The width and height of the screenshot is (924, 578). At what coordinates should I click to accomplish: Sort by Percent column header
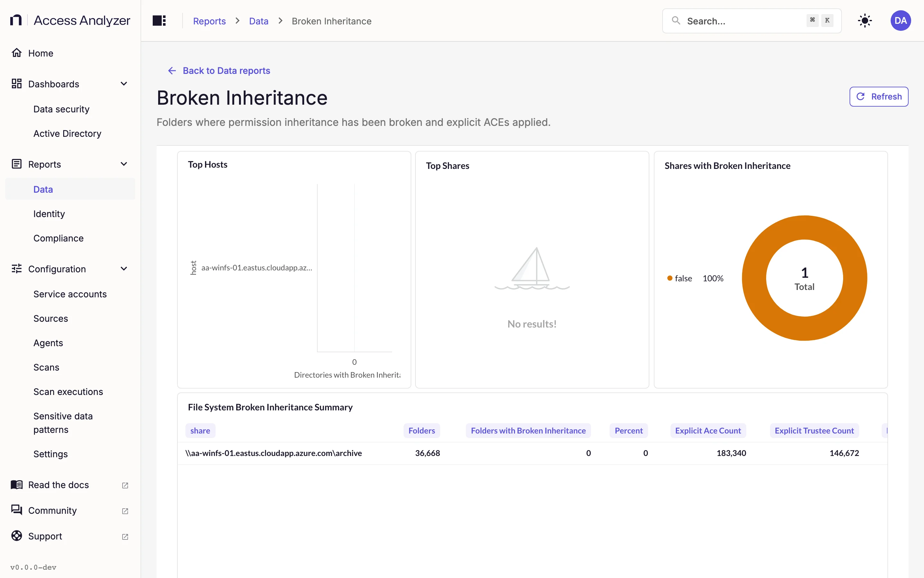[x=629, y=430]
